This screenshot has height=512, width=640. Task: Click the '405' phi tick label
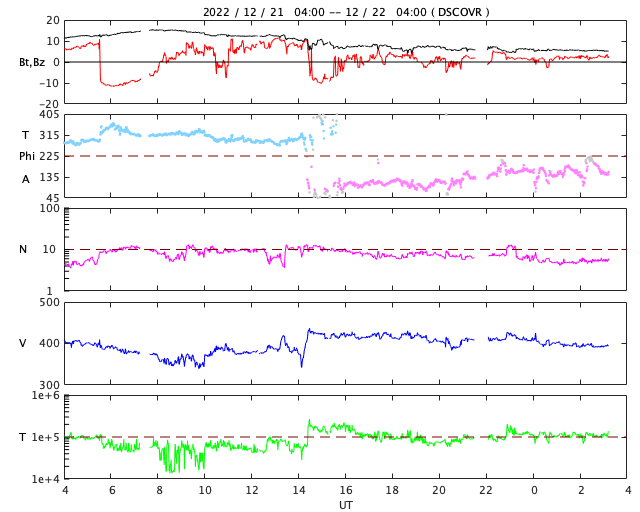click(49, 115)
